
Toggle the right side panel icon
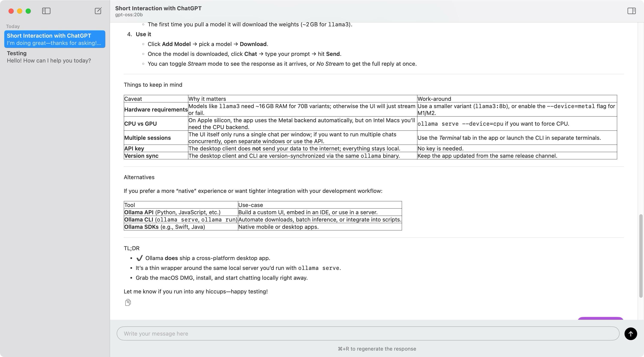pyautogui.click(x=632, y=11)
